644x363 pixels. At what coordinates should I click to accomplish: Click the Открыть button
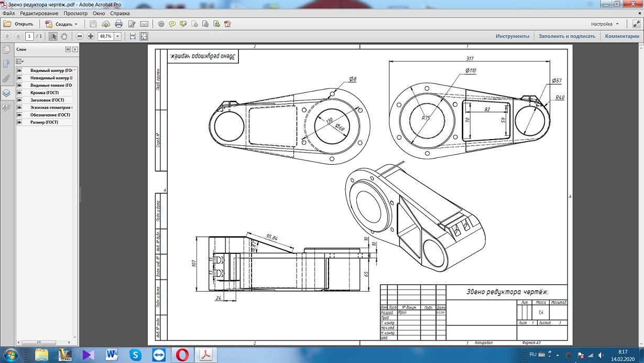[x=18, y=24]
